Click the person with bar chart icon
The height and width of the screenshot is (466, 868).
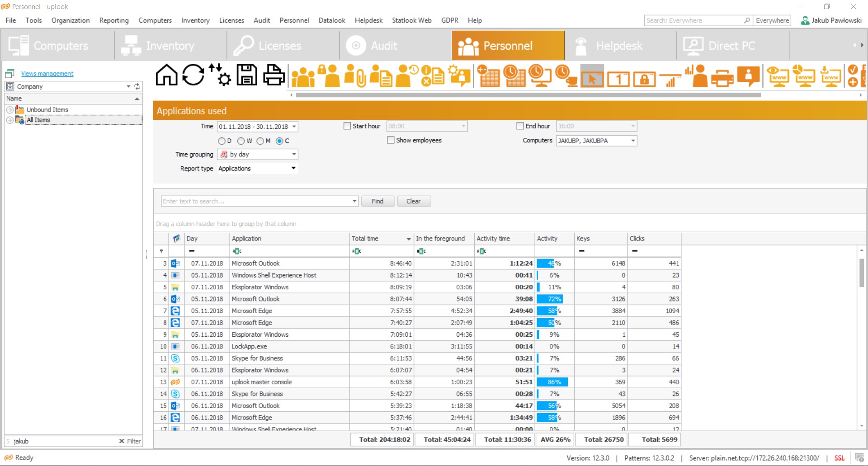coord(697,75)
